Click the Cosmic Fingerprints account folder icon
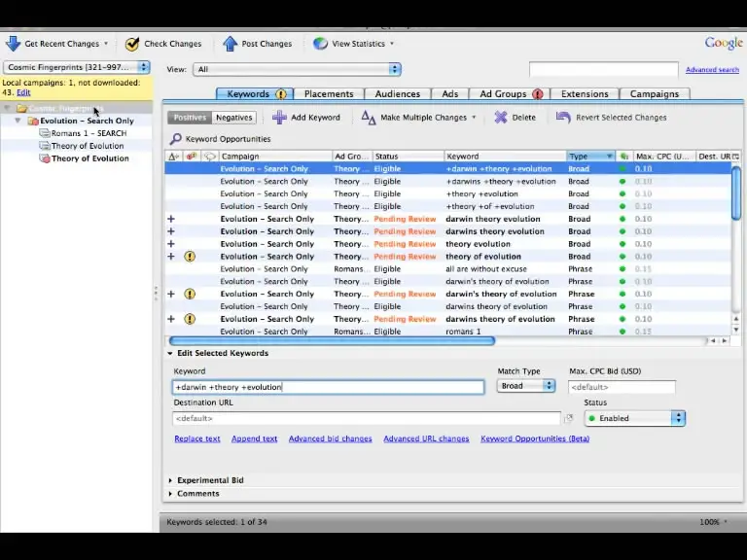The image size is (747, 560). pos(21,109)
